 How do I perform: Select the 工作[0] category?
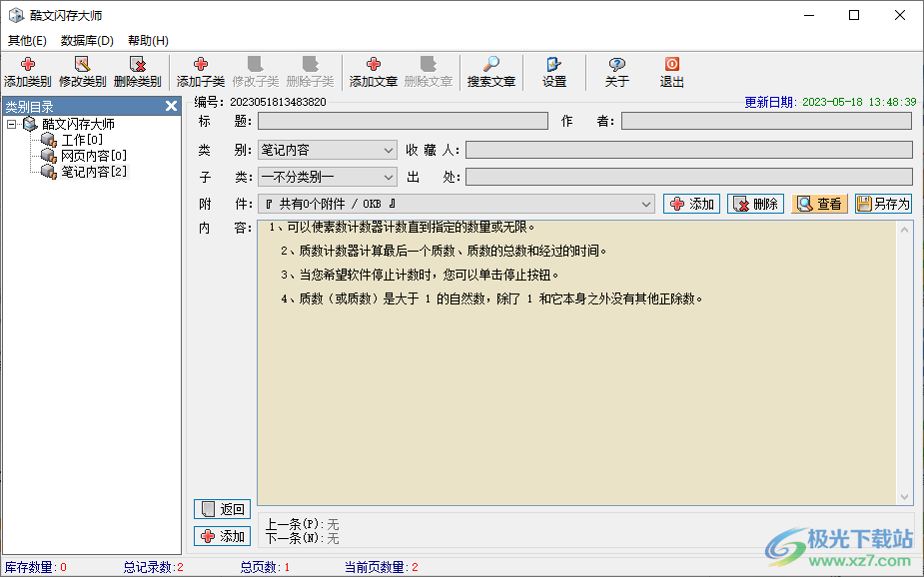click(82, 140)
